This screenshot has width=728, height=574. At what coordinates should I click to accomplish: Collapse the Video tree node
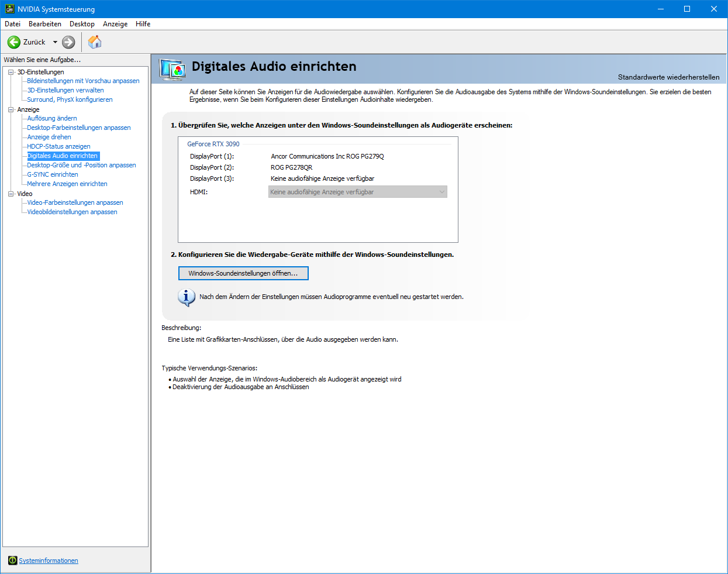coord(11,194)
